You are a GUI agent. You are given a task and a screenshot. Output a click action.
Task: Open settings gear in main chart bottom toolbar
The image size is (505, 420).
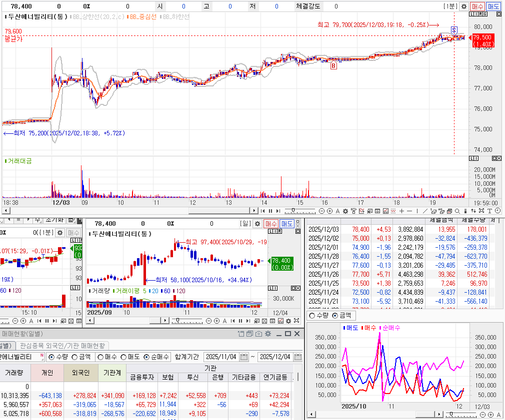coord(345,211)
